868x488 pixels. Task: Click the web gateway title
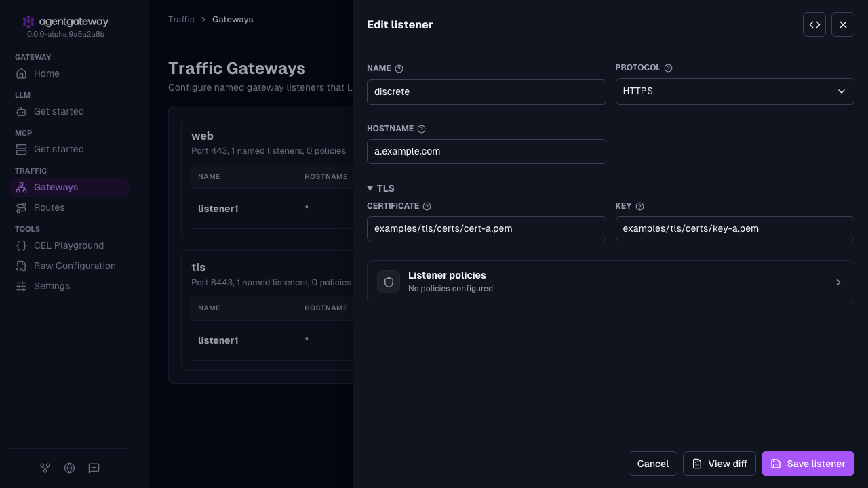click(x=202, y=136)
